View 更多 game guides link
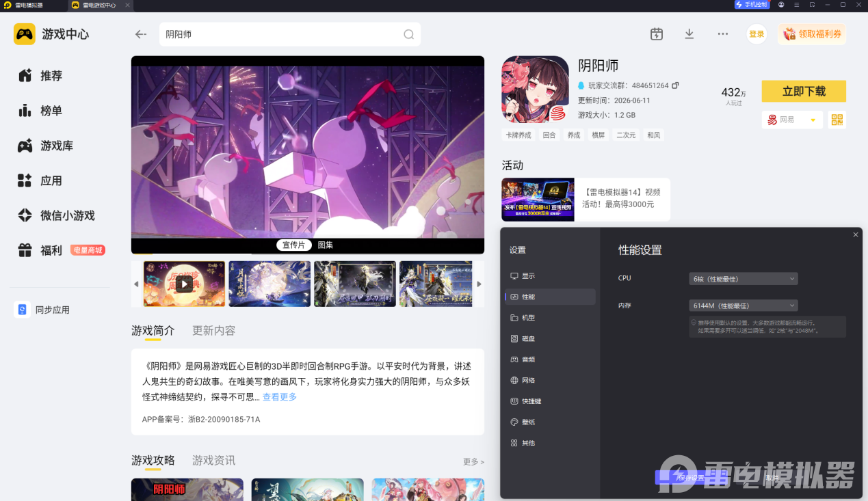 coord(473,462)
